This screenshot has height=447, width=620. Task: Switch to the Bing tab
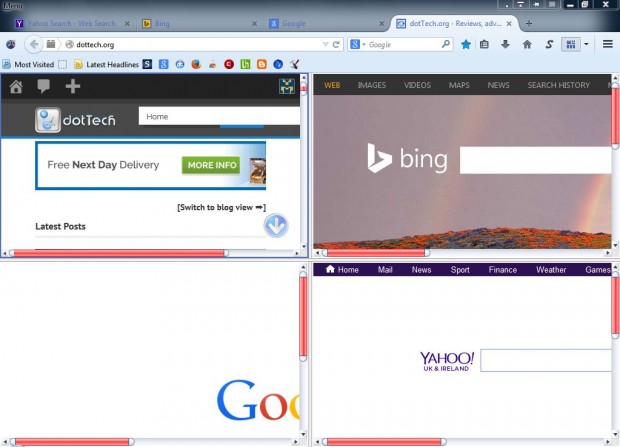click(156, 23)
